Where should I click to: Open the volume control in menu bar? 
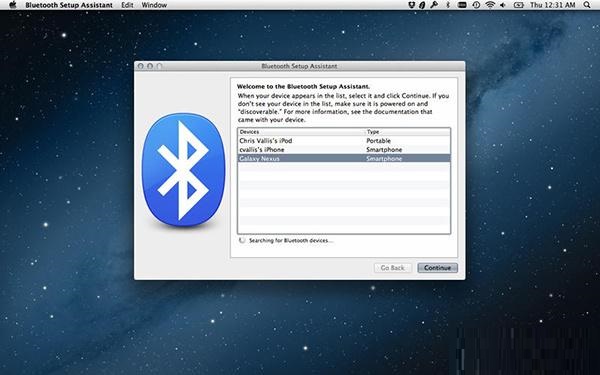coord(503,5)
